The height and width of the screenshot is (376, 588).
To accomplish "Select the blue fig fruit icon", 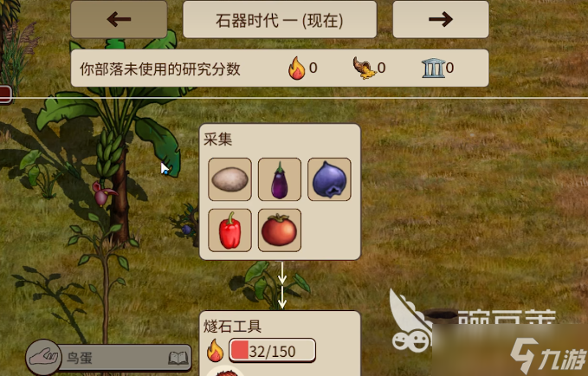I will [329, 179].
